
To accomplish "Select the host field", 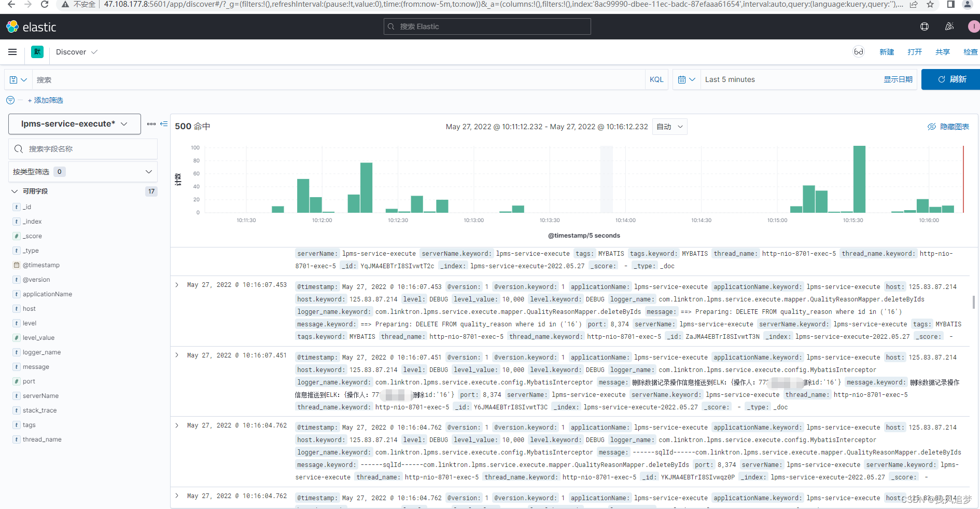I will (x=29, y=309).
